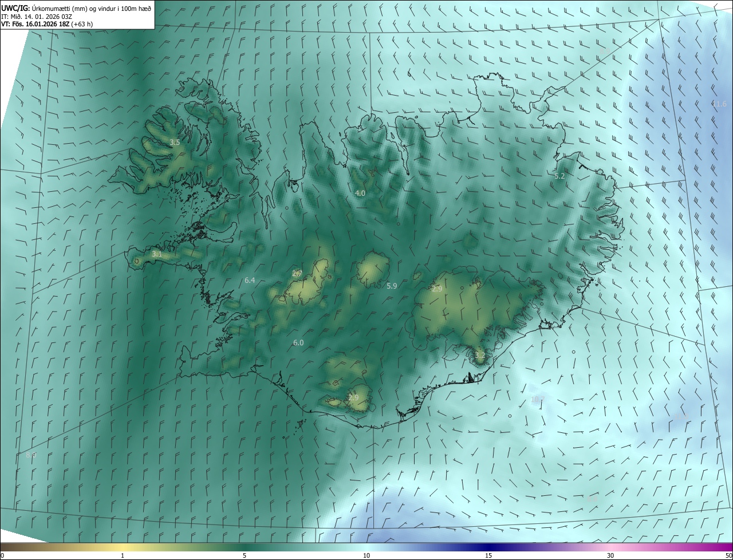This screenshot has width=733, height=560.
Task: Select the initial time line 'IT: Mið. 14. 01. 2026 03Z'
Action: [x=37, y=17]
